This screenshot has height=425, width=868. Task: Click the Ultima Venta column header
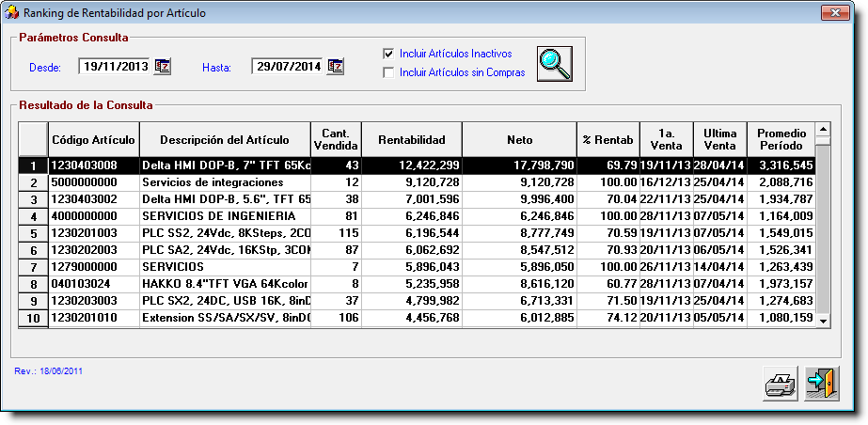pyautogui.click(x=720, y=139)
